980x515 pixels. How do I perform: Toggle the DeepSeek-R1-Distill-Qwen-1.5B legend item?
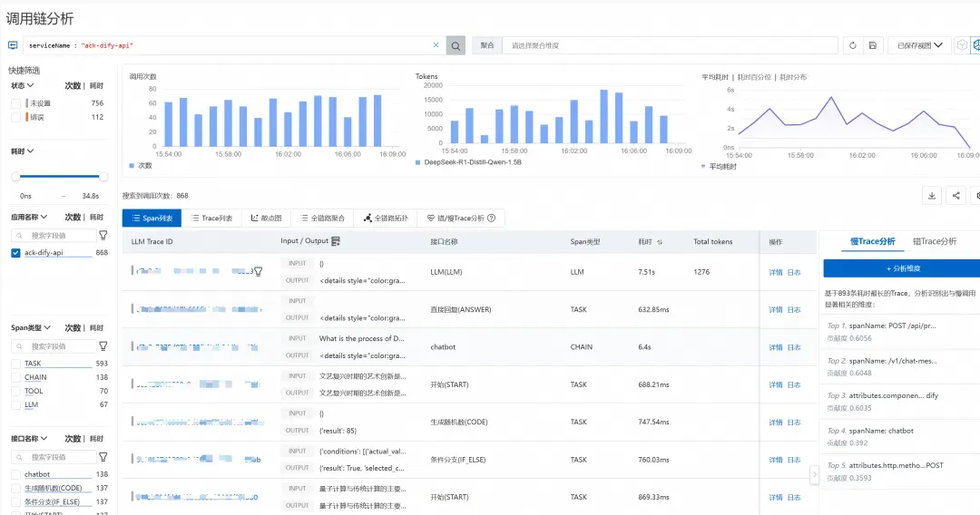tap(468, 162)
